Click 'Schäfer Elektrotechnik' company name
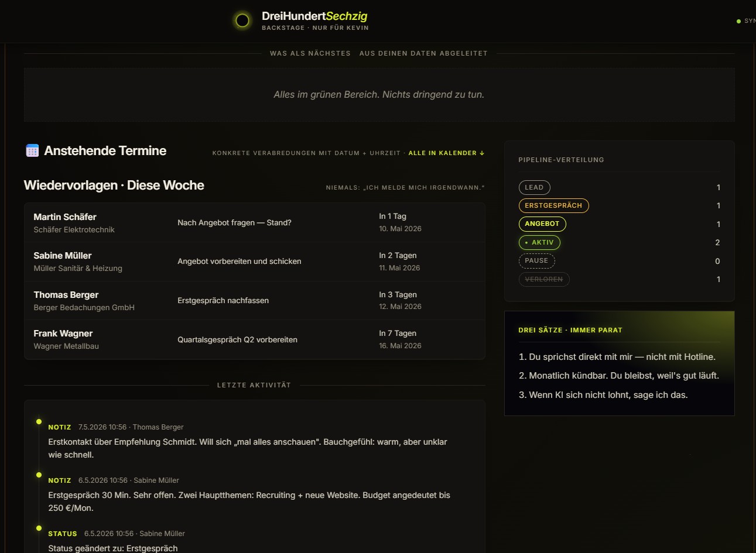The height and width of the screenshot is (553, 756). tap(74, 230)
